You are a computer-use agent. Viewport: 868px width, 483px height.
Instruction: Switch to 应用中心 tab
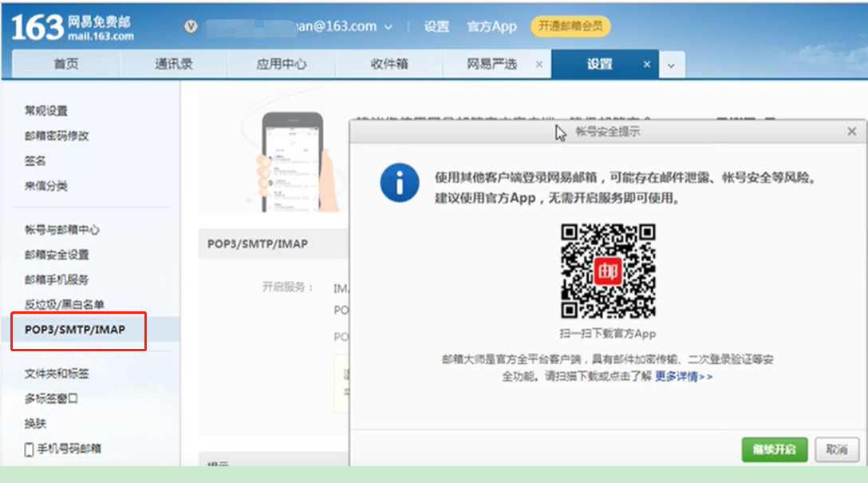[x=281, y=64]
